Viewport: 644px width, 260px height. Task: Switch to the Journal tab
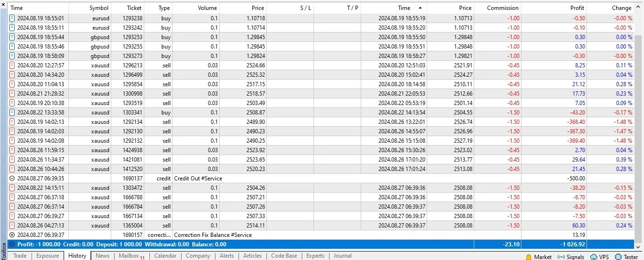click(343, 256)
